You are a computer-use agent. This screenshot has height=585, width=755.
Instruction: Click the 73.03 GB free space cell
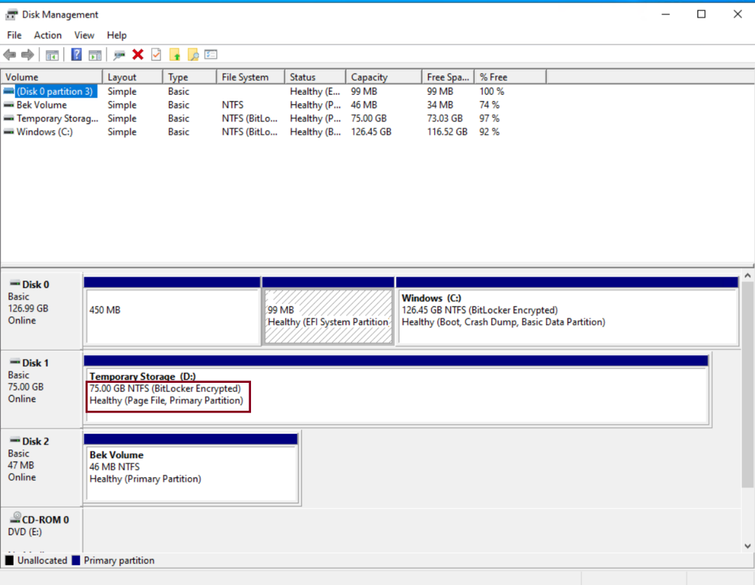[x=447, y=118]
